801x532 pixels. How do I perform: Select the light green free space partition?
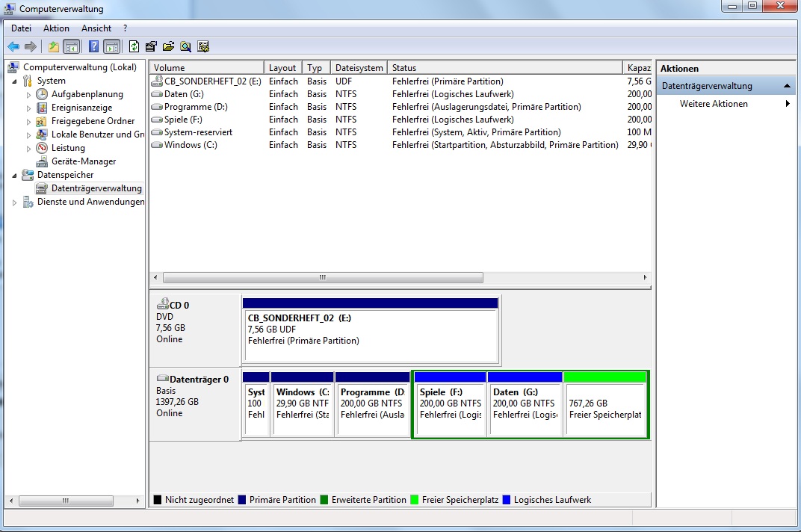[x=605, y=407]
